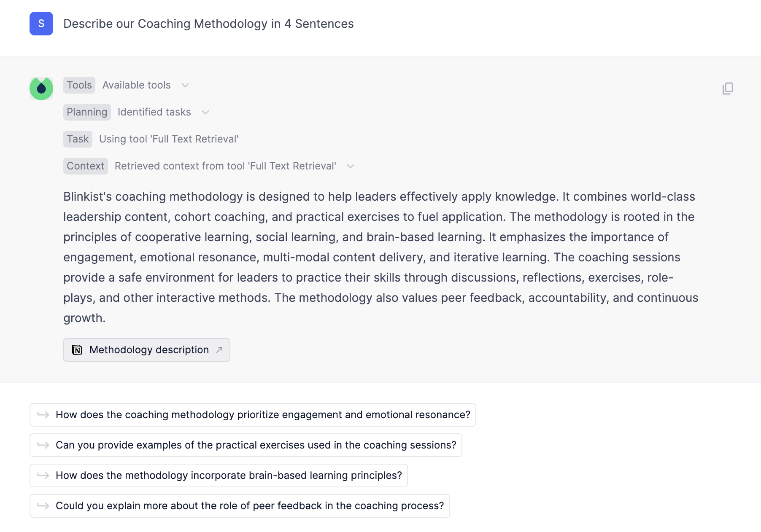
Task: Click the user avatar 'S' icon
Action: [x=41, y=24]
